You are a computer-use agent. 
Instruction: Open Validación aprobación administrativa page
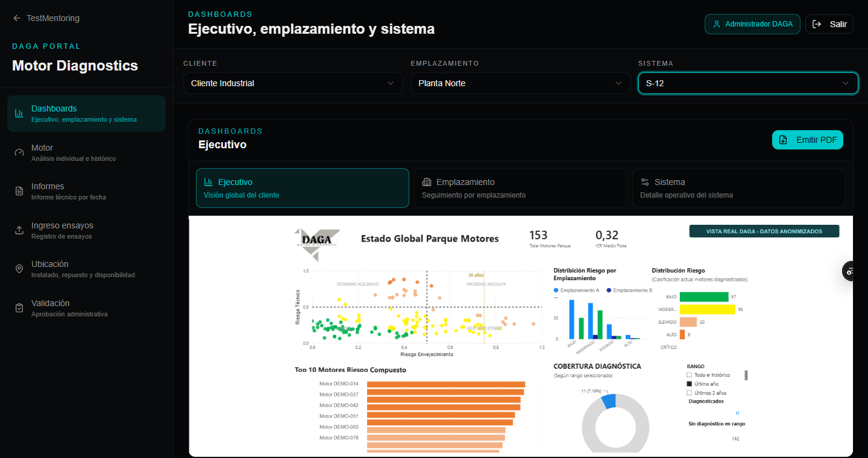(x=86, y=308)
